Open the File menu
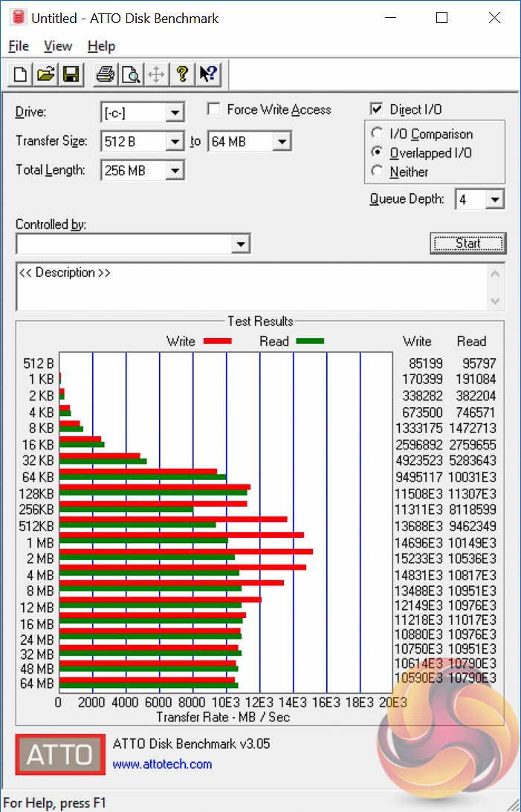 point(19,46)
